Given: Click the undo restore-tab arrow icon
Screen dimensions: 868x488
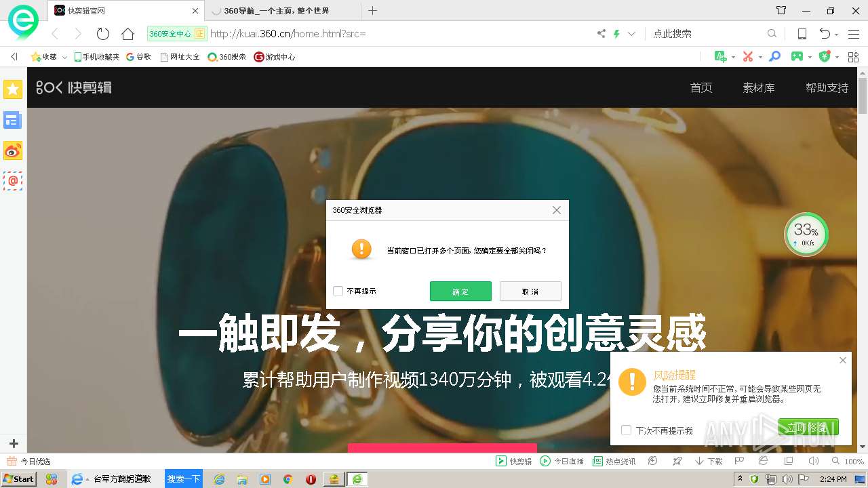Looking at the screenshot, I should click(x=825, y=34).
